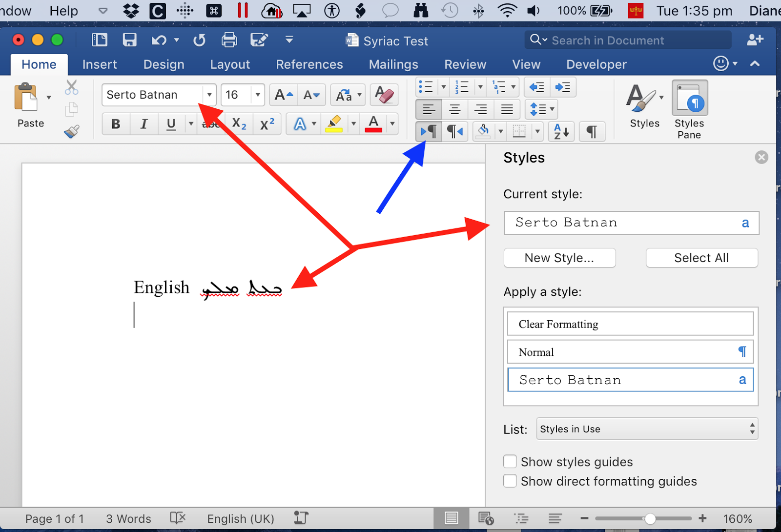
Task: Click the Text Effects glowing A icon
Action: pos(300,124)
